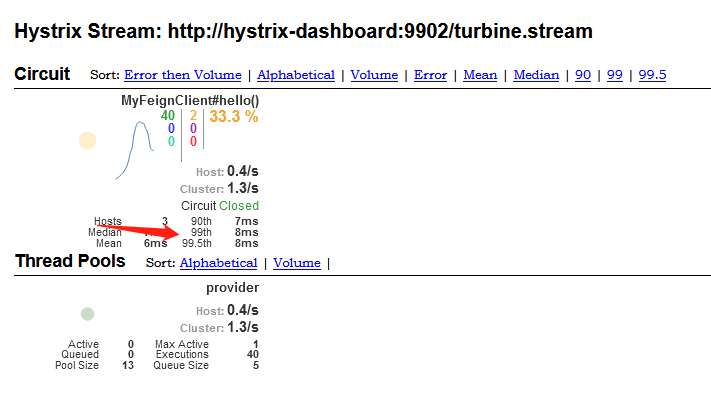Click the Thread Pools section heading

pos(70,261)
